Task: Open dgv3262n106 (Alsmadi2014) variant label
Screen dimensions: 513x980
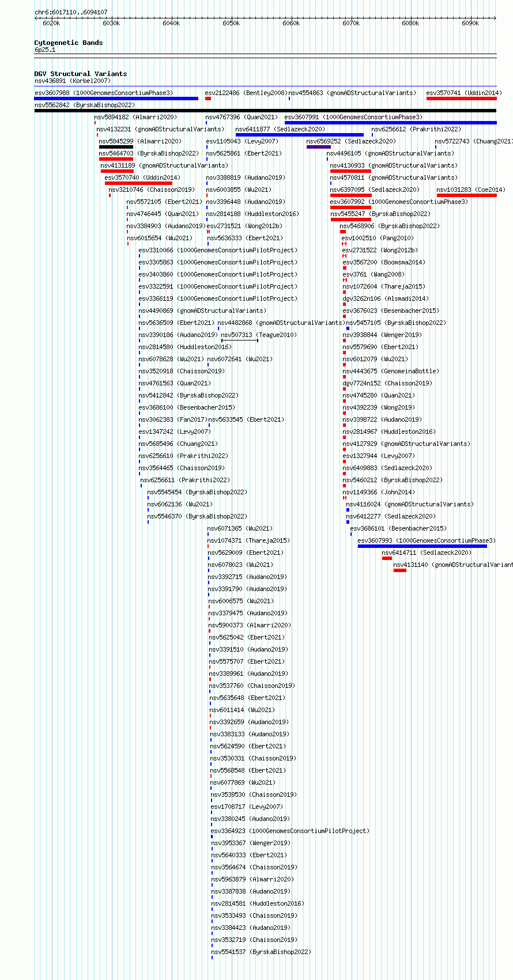Action: coord(386,298)
